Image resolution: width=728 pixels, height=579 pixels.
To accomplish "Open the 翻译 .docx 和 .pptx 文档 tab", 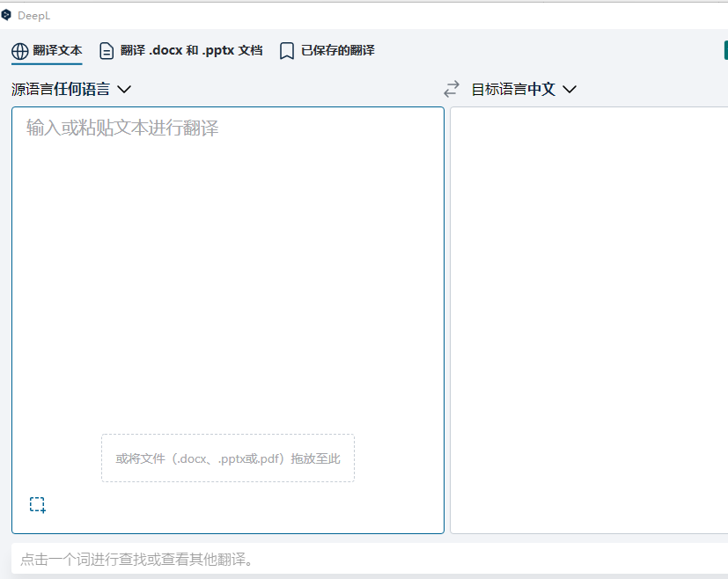I will pyautogui.click(x=191, y=51).
